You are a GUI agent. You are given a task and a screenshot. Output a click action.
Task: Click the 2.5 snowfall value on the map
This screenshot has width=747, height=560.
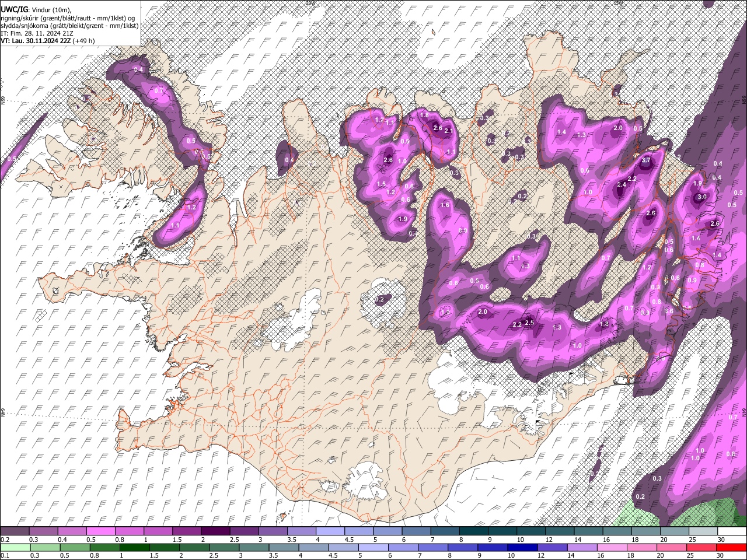point(530,323)
